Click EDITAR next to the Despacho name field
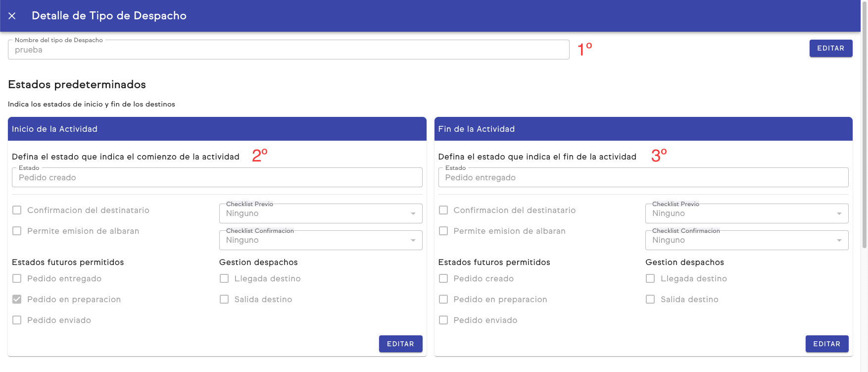Screen dimensions: 868x372 coord(830,48)
